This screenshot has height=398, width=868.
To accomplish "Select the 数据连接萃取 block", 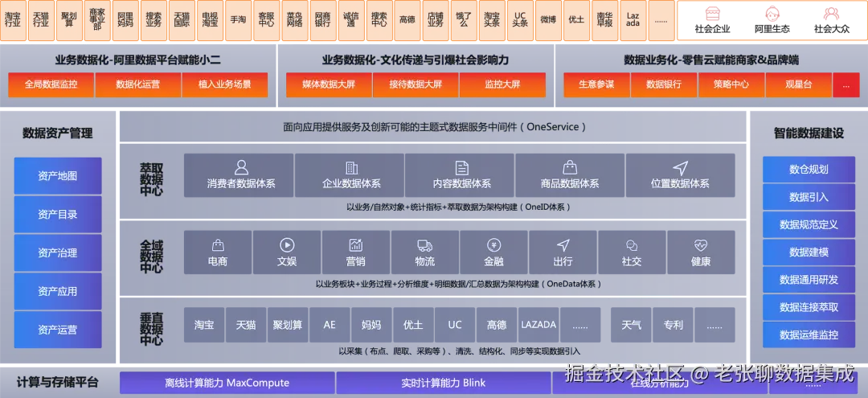I will click(809, 307).
